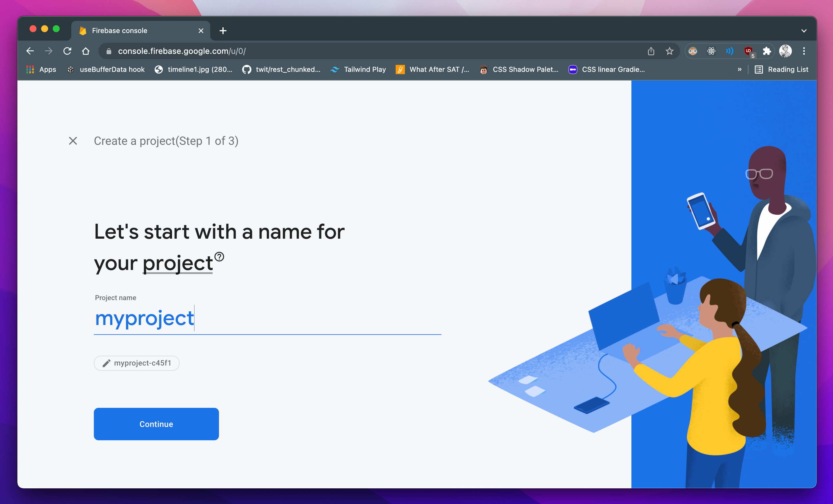Click the Chrome profile avatar
Viewport: 833px width, 504px height.
(x=785, y=51)
